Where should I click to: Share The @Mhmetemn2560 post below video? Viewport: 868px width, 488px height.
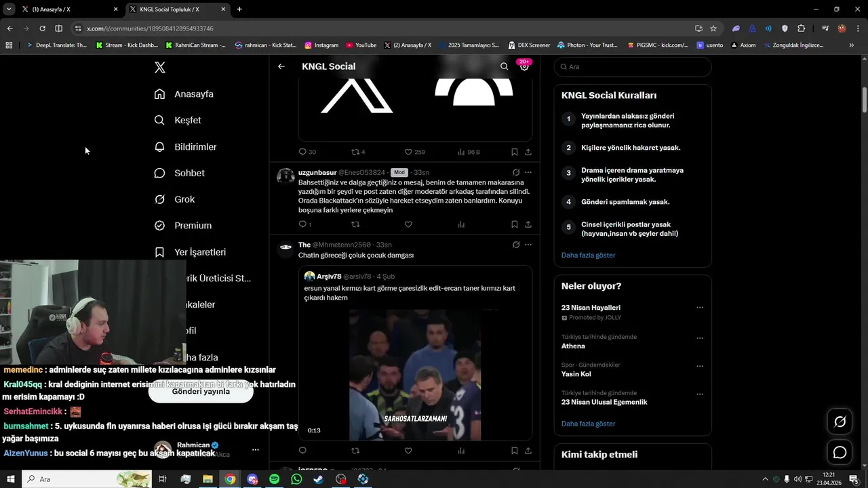coord(528,451)
